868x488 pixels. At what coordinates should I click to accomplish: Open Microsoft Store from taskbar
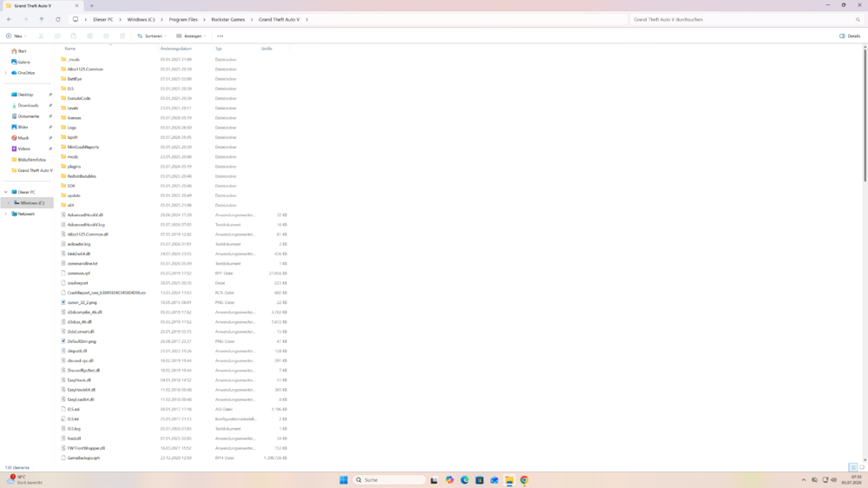click(479, 480)
